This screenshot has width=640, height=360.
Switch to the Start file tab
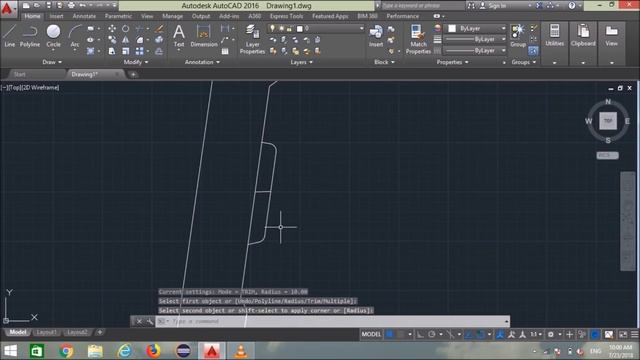[x=20, y=74]
